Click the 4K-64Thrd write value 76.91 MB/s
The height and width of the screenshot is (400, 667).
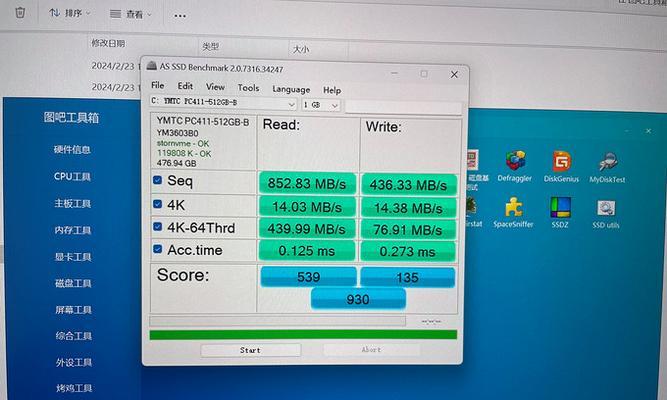pyautogui.click(x=408, y=230)
